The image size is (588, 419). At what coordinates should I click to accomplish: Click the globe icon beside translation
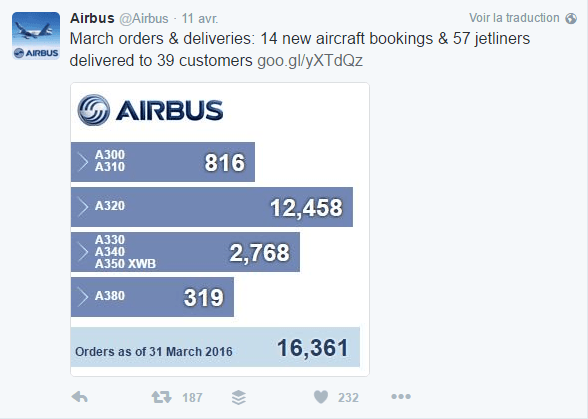tap(571, 18)
